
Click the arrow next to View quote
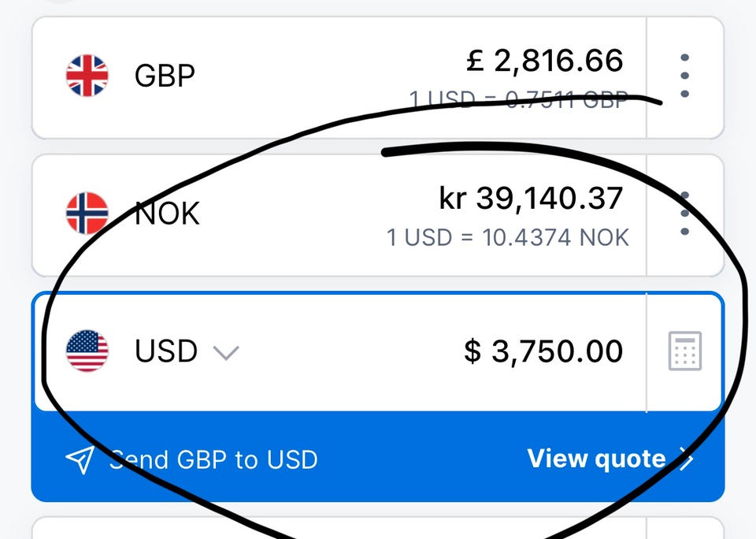coord(686,459)
